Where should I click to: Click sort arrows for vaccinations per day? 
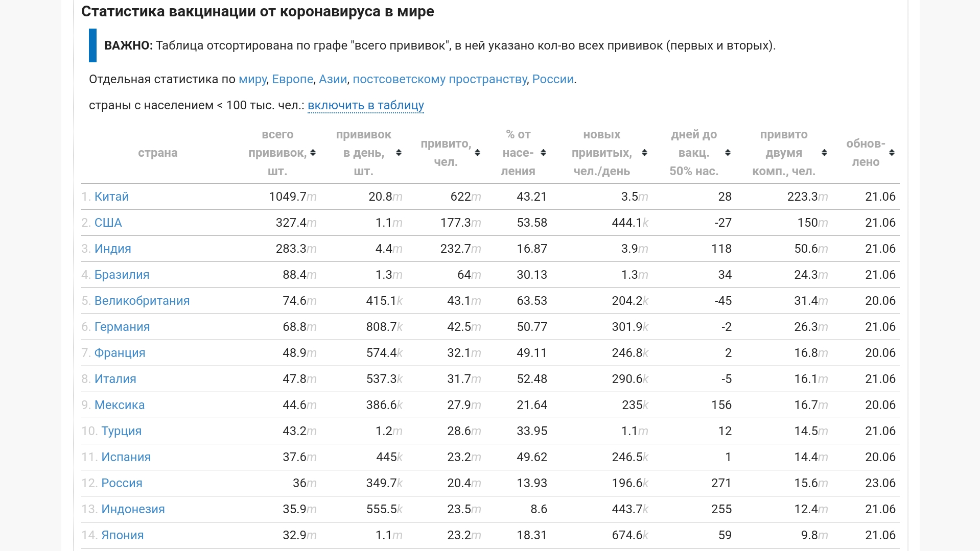(399, 153)
